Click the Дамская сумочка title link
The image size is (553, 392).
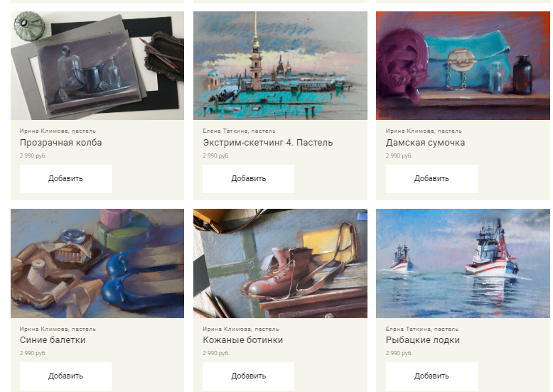coord(425,143)
